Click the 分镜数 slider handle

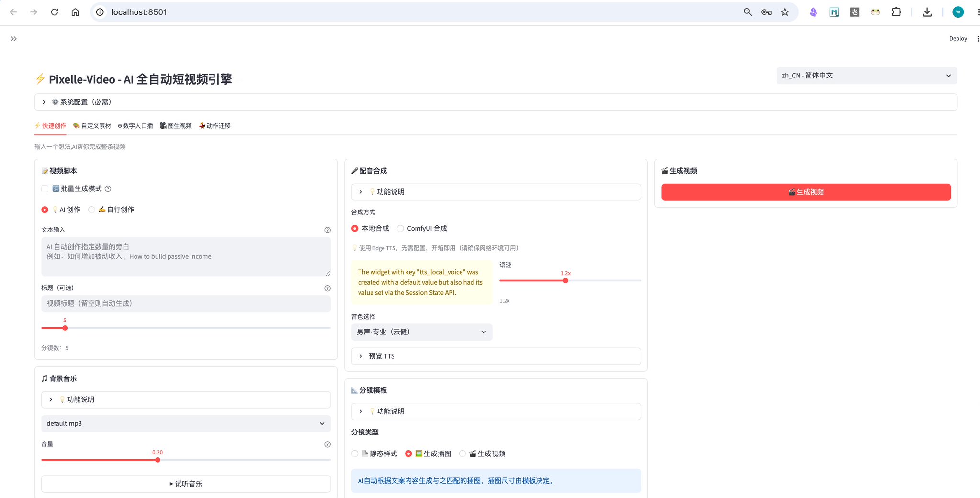65,328
